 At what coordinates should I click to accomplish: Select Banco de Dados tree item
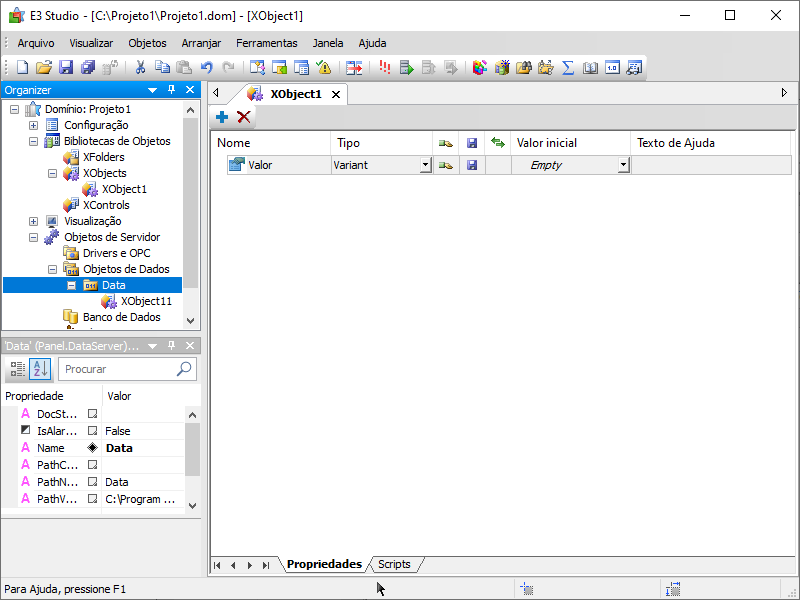click(121, 317)
